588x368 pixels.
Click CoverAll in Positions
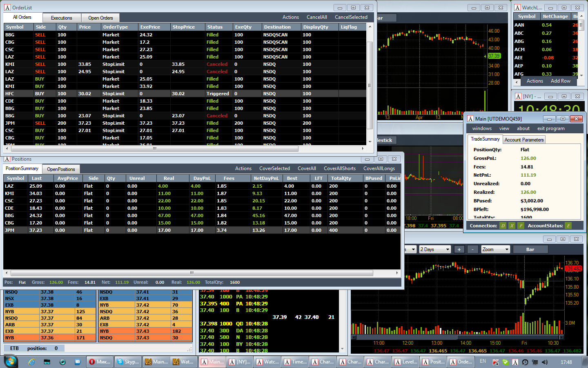307,168
